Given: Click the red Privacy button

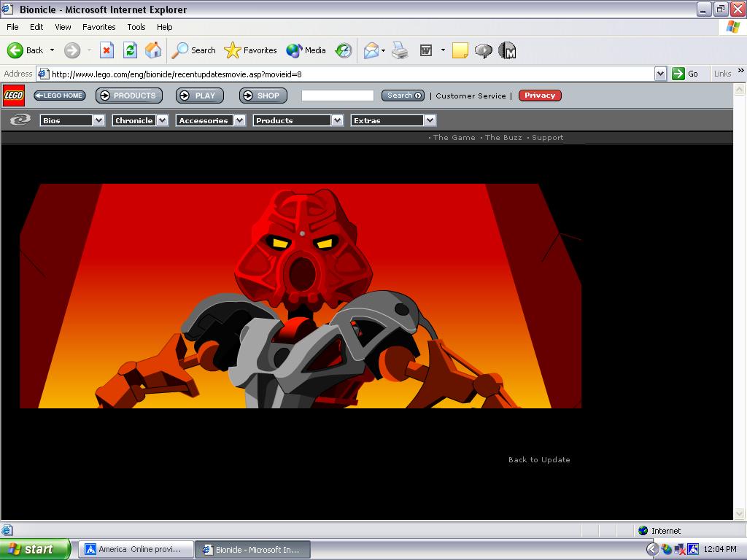Looking at the screenshot, I should [x=540, y=96].
